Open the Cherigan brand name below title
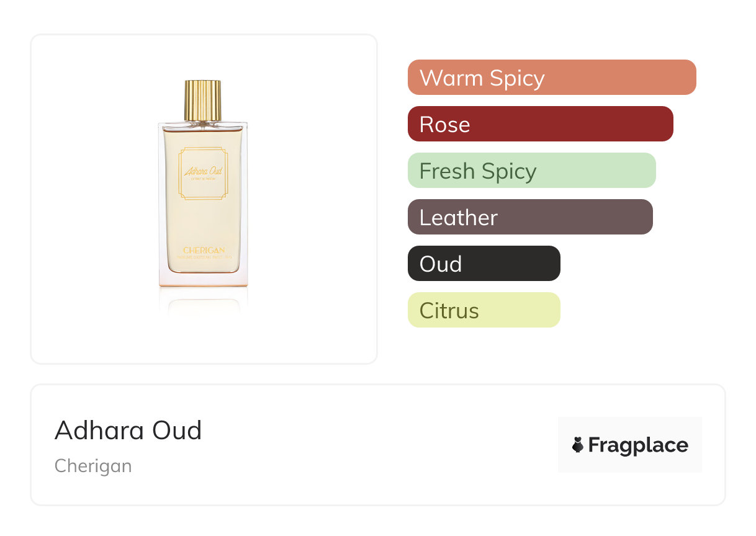The image size is (756, 536). [93, 465]
